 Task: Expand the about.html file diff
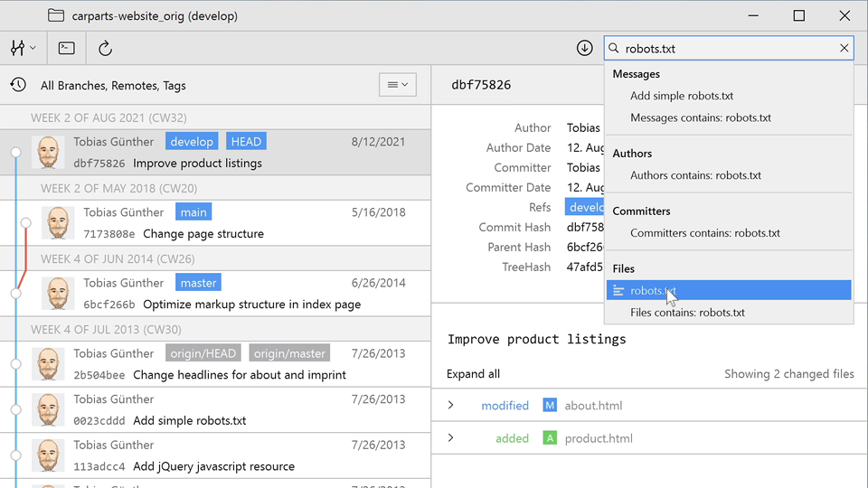tap(451, 406)
